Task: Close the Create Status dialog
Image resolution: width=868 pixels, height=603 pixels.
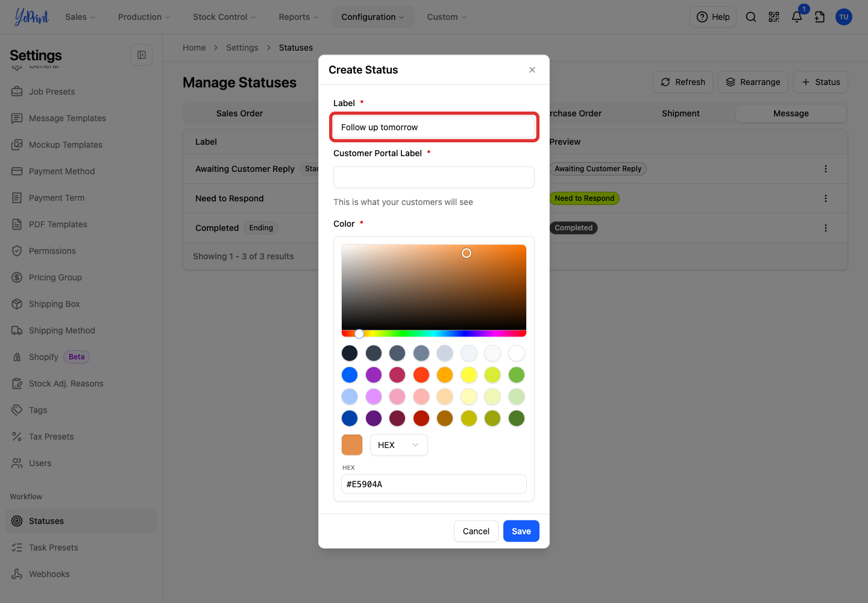Action: click(532, 70)
